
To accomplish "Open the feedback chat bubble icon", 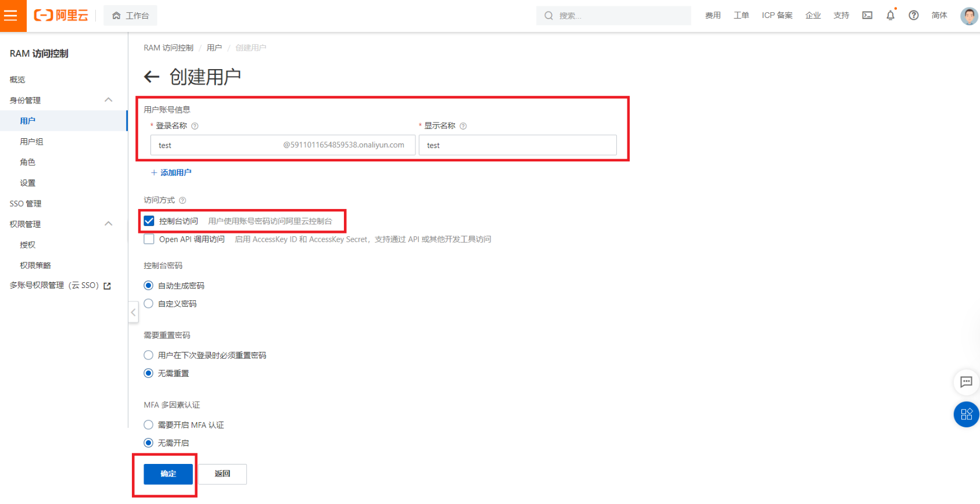I will pos(966,382).
